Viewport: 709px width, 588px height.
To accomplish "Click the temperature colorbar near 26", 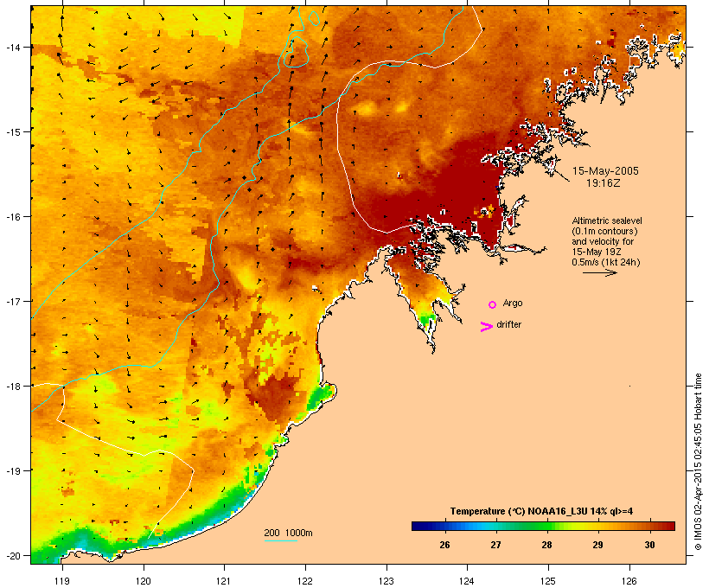I will pos(445,526).
